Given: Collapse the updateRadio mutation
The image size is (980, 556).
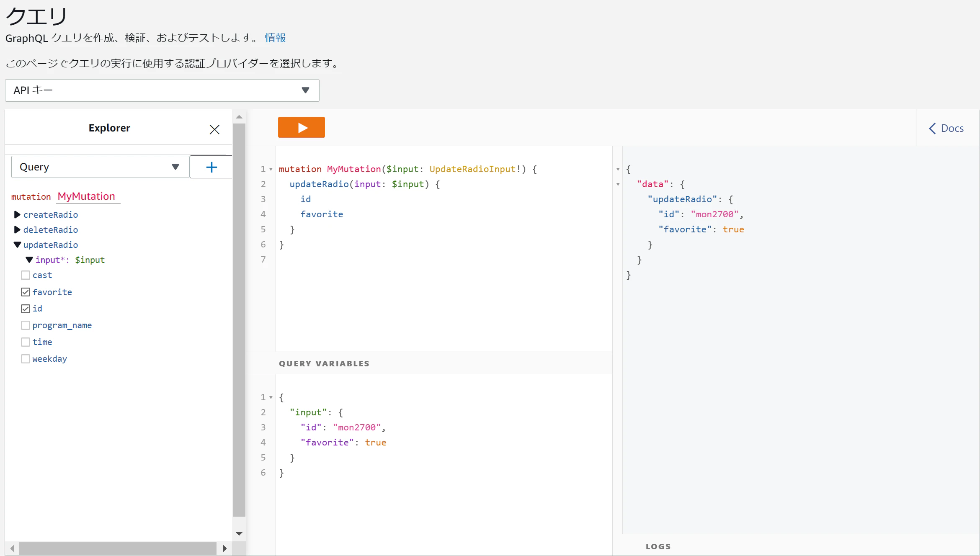Looking at the screenshot, I should coord(17,245).
